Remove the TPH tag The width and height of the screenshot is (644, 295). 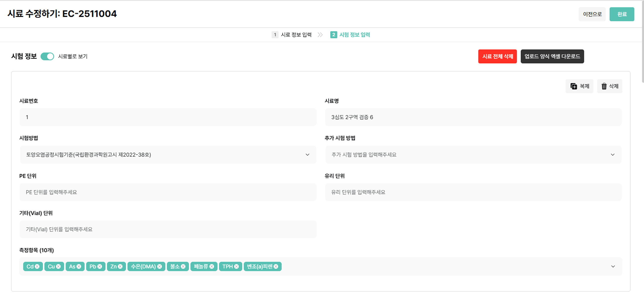236,266
